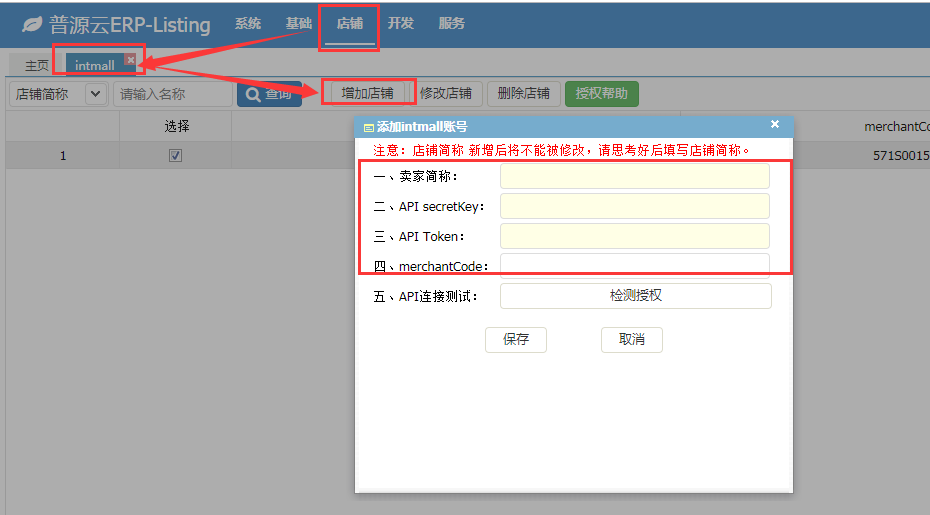This screenshot has width=930, height=515.
Task: Focus the API Token input field
Action: click(x=635, y=236)
